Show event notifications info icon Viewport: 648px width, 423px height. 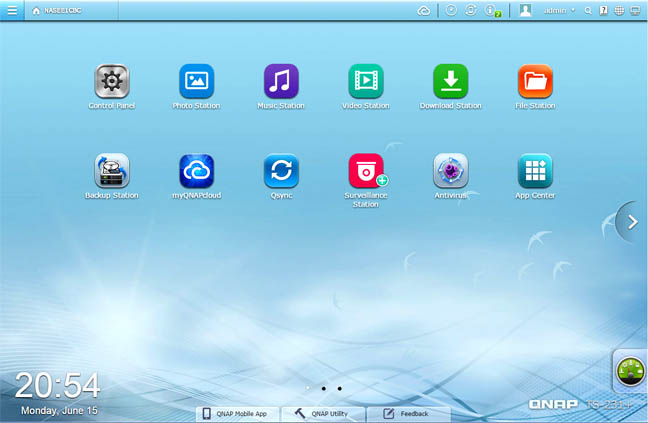(x=492, y=11)
